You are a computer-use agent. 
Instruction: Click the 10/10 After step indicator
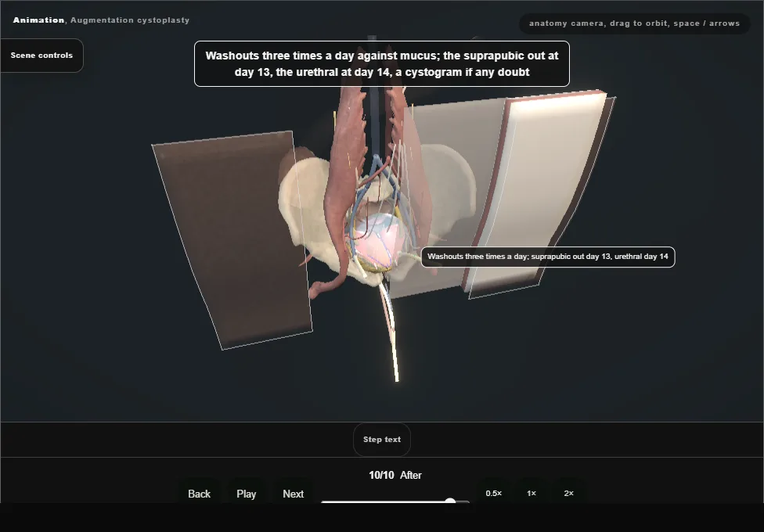tap(395, 475)
